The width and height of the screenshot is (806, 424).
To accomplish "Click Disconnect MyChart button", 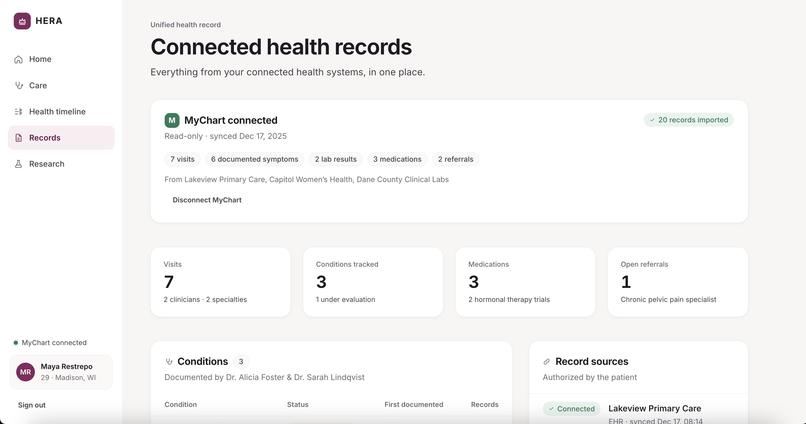I will pos(207,200).
